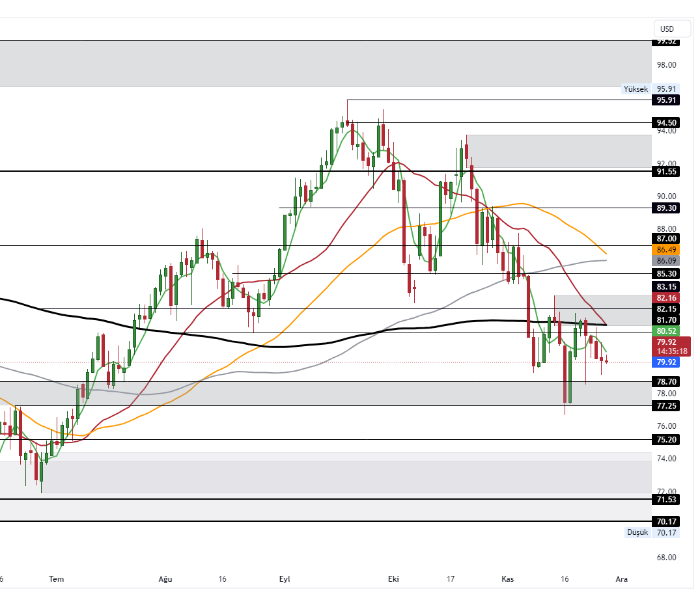Click the 'Eyl' month on time axis

pos(284,578)
